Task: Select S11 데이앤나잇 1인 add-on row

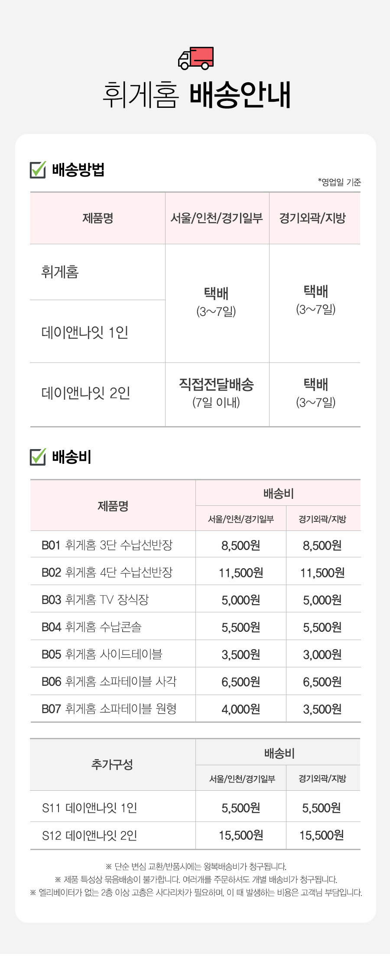Action: 195,807
